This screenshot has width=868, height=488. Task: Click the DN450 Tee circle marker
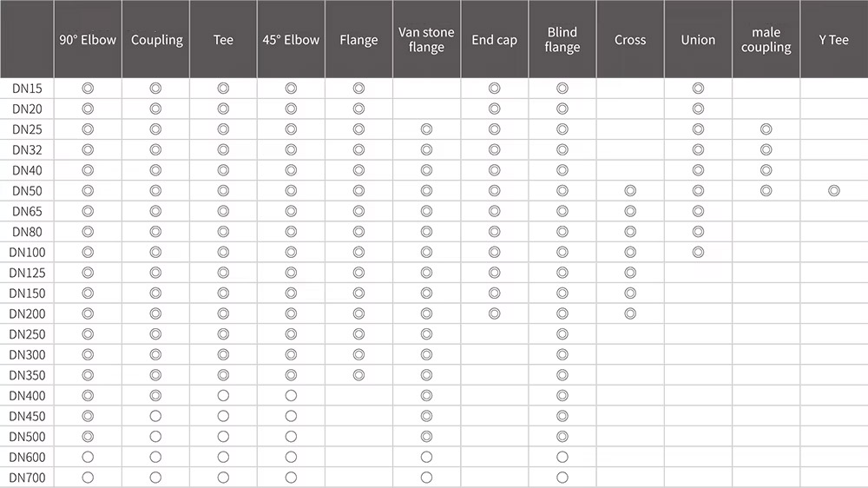coord(223,416)
